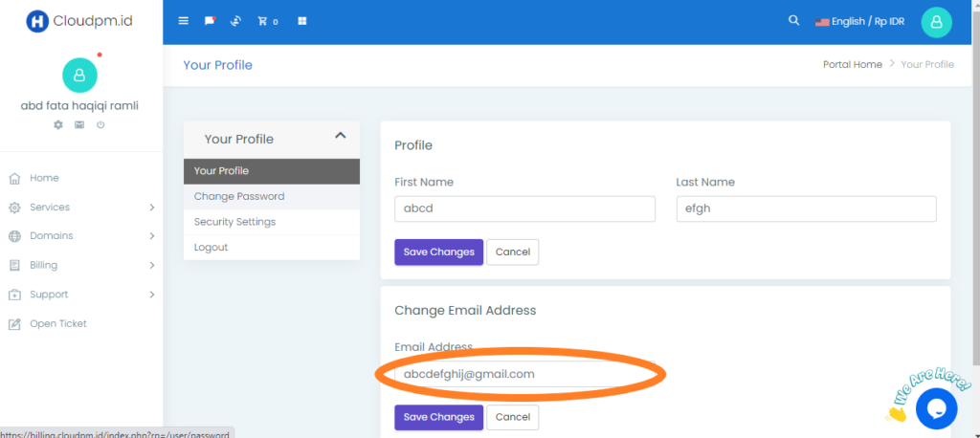Open the shopping cart icon
The height and width of the screenshot is (438, 980).
pos(268,21)
